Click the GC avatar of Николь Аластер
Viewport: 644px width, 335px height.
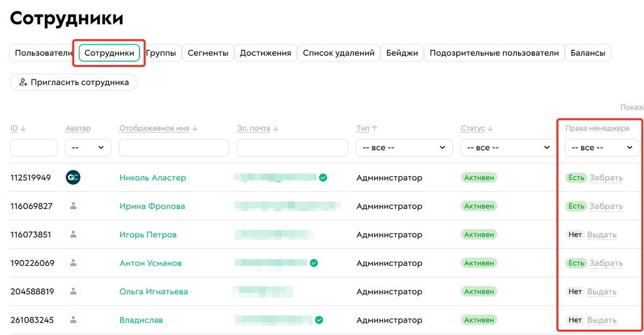[x=73, y=177]
